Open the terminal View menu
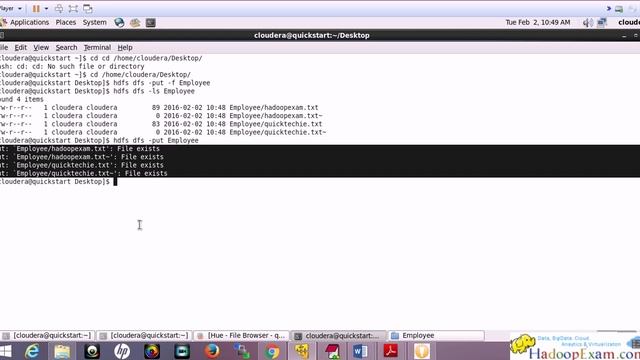 click(x=41, y=48)
